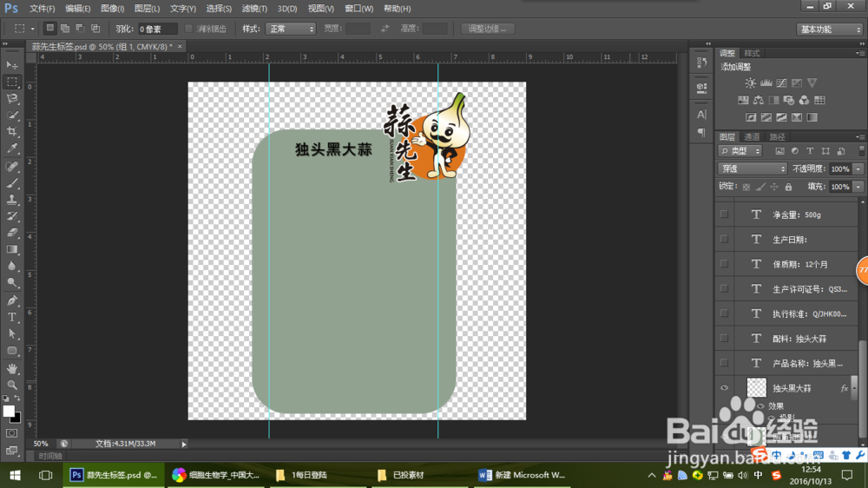Click the Levels adjustment icon
Screen dimensions: 868x488
(766, 83)
